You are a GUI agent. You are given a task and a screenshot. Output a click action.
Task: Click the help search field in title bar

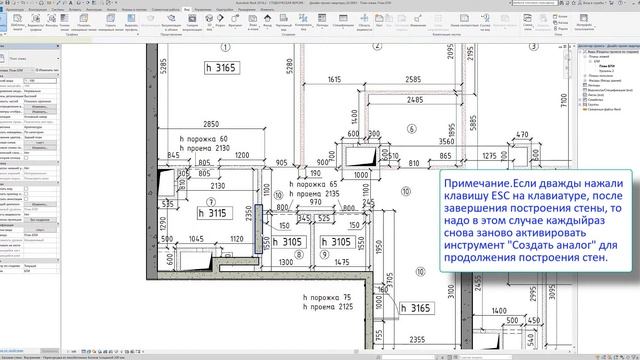click(x=535, y=3)
